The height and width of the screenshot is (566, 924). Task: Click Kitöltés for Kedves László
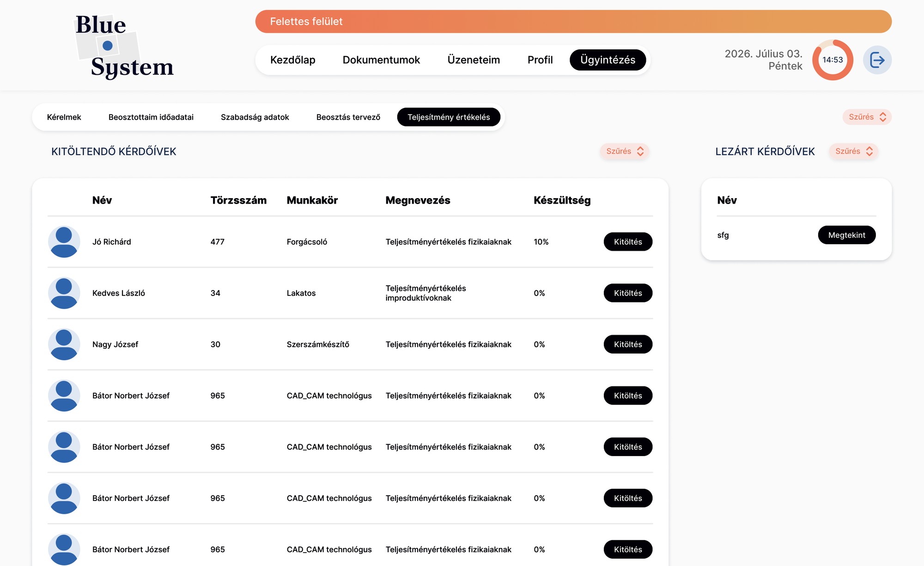point(628,293)
